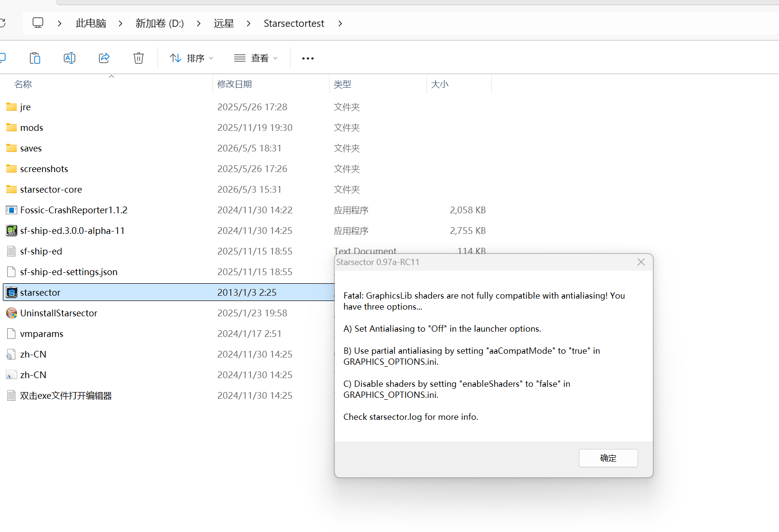The image size is (779, 532).
Task: Click the sf-ship-ed text document icon
Action: coord(12,251)
